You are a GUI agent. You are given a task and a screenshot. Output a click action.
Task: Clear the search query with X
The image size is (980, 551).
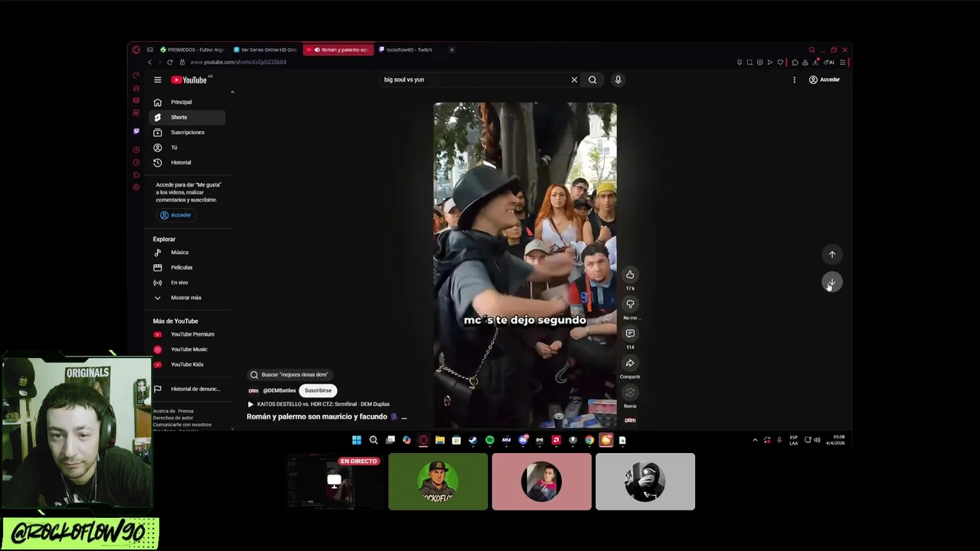574,80
